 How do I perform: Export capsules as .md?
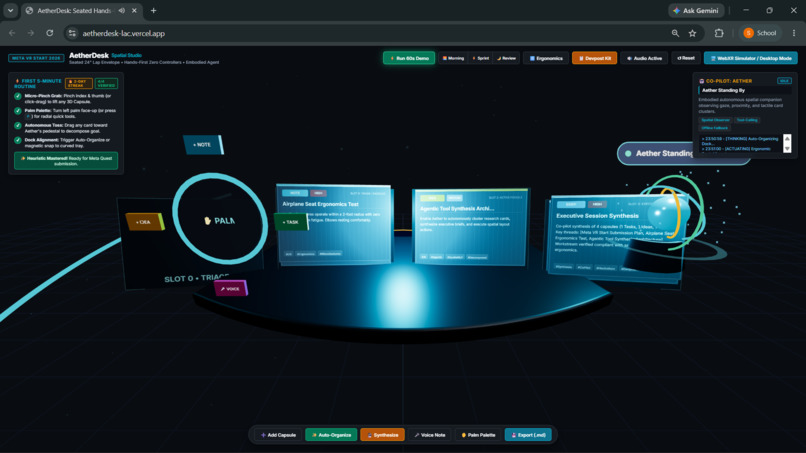tap(528, 435)
